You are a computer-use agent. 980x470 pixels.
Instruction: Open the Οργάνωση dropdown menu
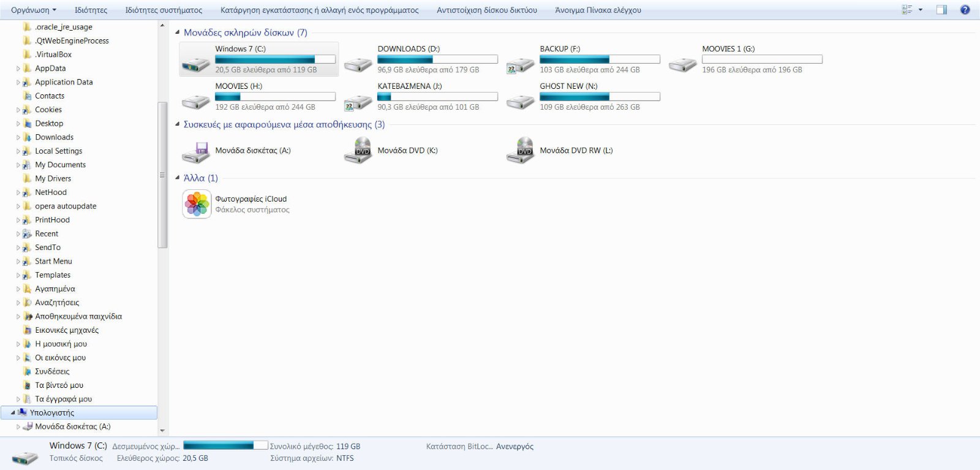(x=34, y=10)
